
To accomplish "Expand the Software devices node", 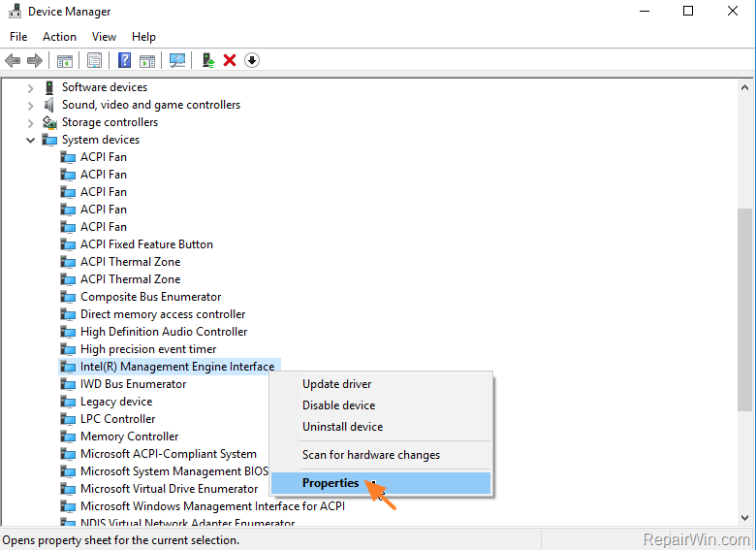I will 30,88.
